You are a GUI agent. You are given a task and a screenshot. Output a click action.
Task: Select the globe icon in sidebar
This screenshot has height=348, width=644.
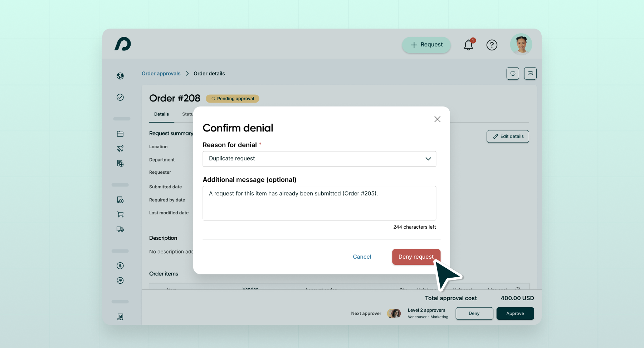point(121,76)
